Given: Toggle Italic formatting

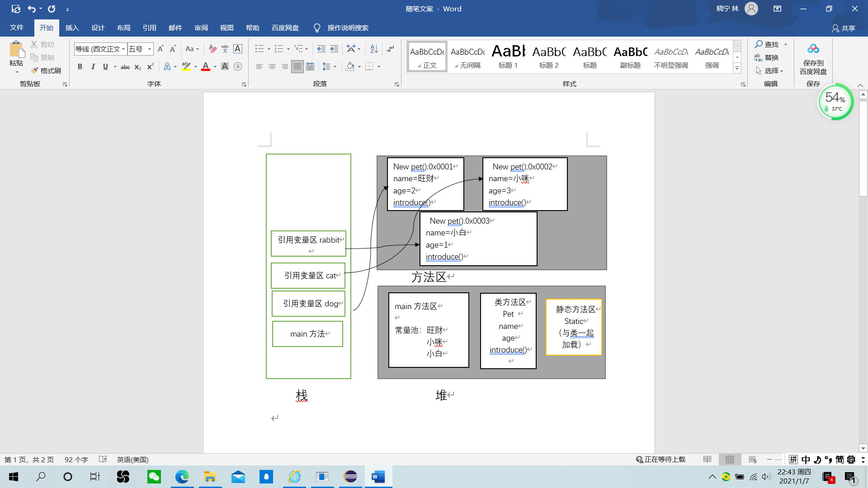Looking at the screenshot, I should click(93, 66).
